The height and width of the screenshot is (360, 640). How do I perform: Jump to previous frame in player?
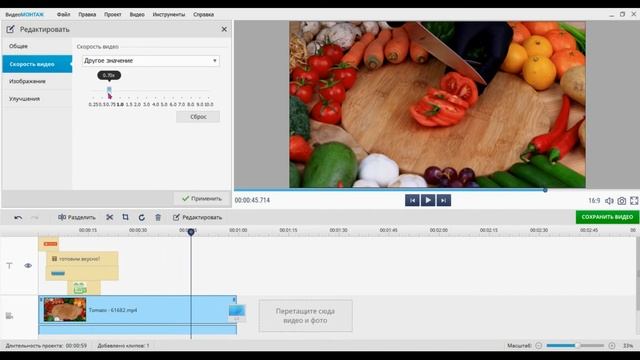pos(412,200)
